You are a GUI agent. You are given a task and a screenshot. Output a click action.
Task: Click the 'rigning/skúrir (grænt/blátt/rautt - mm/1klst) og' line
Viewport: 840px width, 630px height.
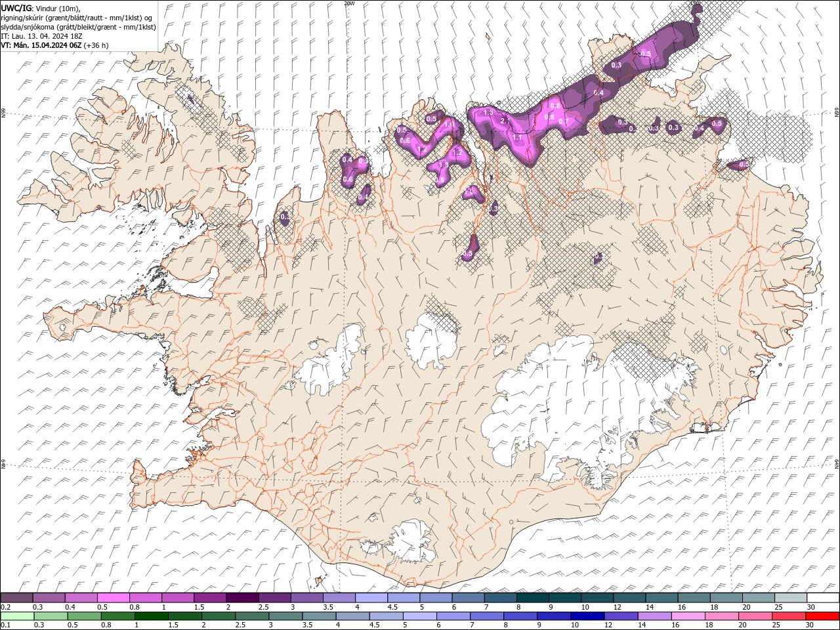point(77,17)
